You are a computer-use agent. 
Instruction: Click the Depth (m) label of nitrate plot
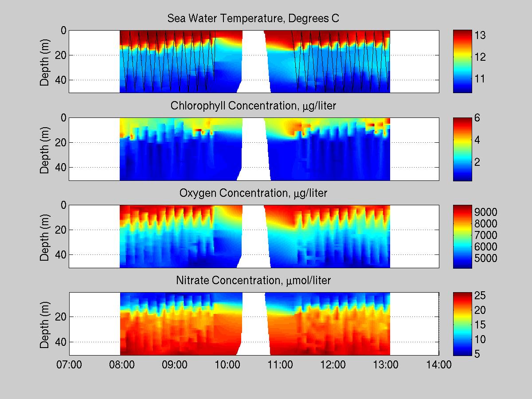(45, 324)
